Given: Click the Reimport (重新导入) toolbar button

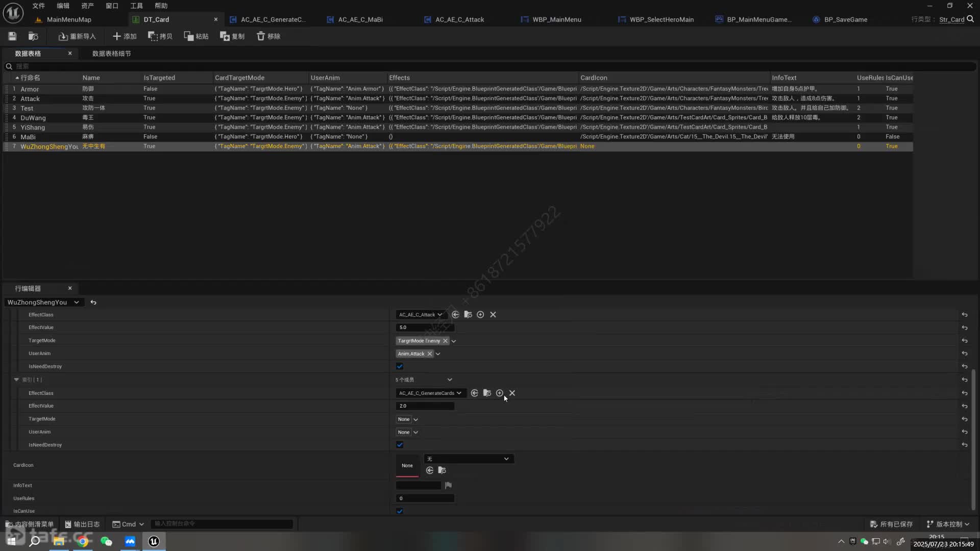Looking at the screenshot, I should coord(77,36).
